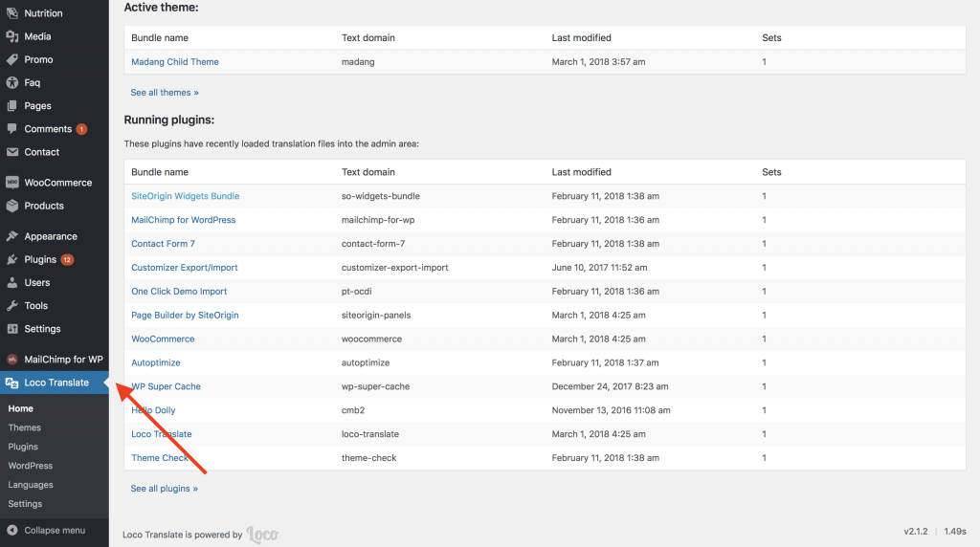Click the theme-check text domain
Image resolution: width=980 pixels, height=547 pixels.
(368, 458)
